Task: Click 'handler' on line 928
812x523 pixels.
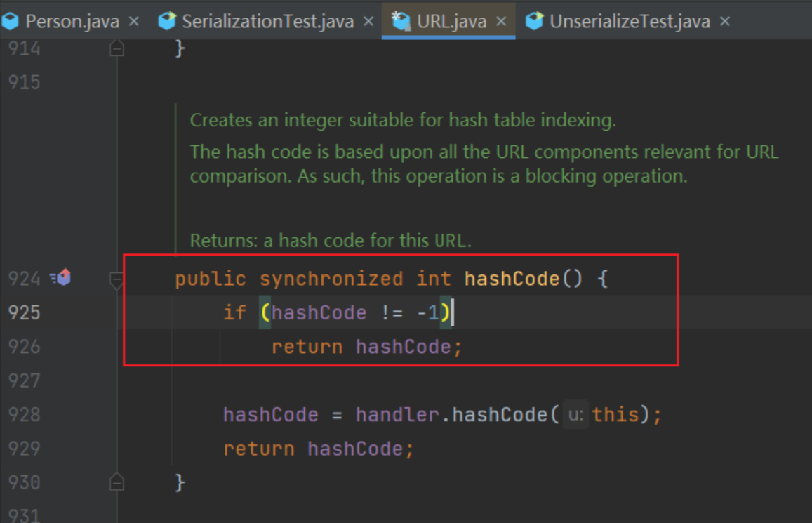Action: (397, 415)
